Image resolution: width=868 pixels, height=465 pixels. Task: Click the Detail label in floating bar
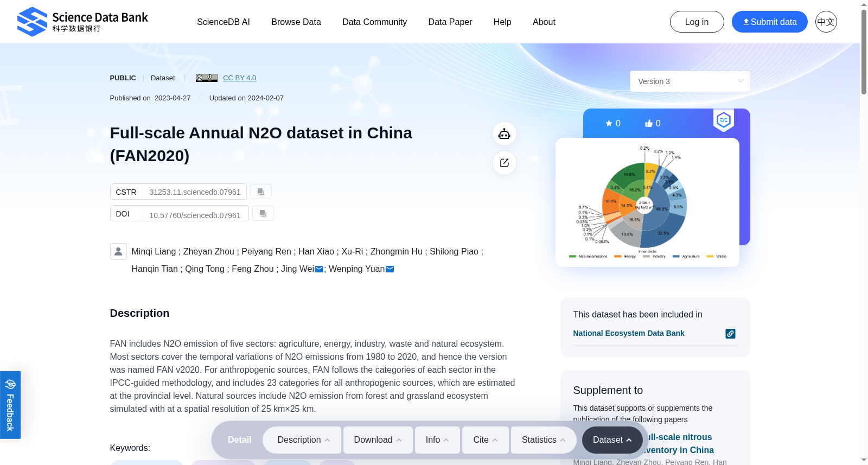pyautogui.click(x=239, y=439)
